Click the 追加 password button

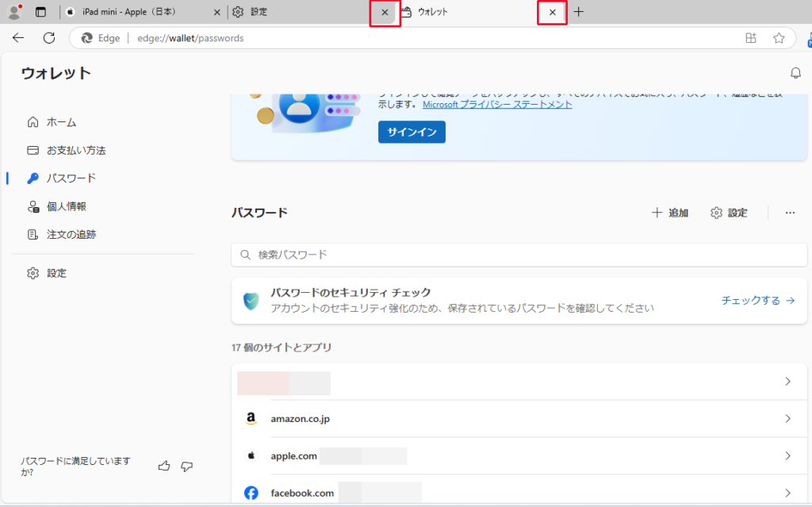[x=670, y=213]
